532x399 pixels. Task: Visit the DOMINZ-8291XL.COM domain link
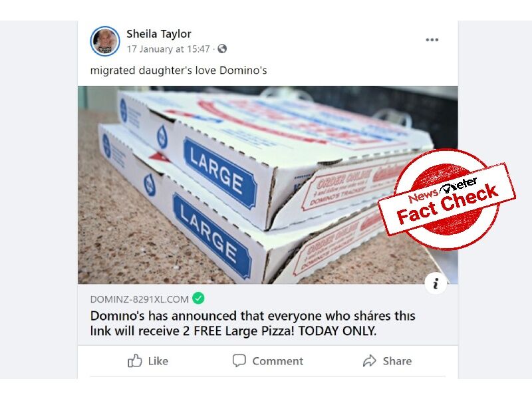pos(140,299)
